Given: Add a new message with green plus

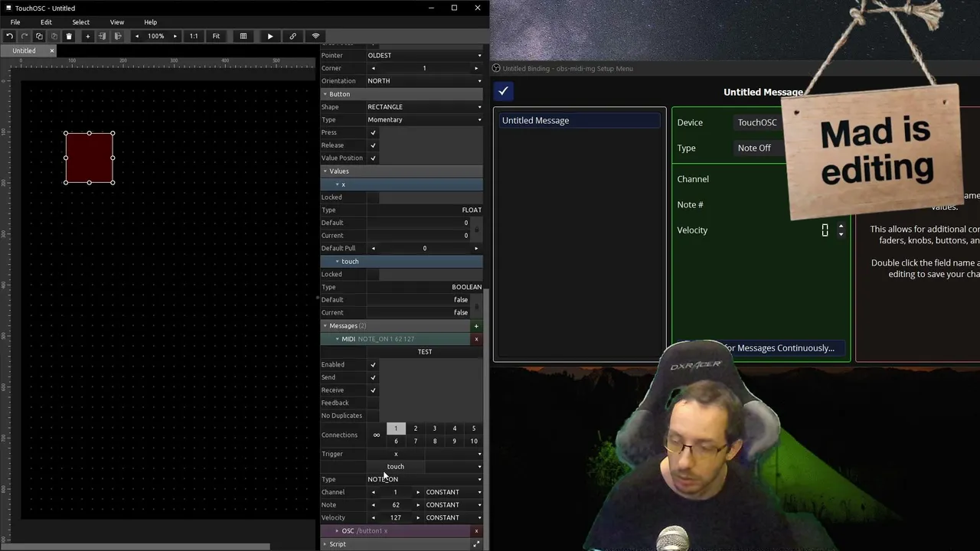Looking at the screenshot, I should pyautogui.click(x=476, y=326).
